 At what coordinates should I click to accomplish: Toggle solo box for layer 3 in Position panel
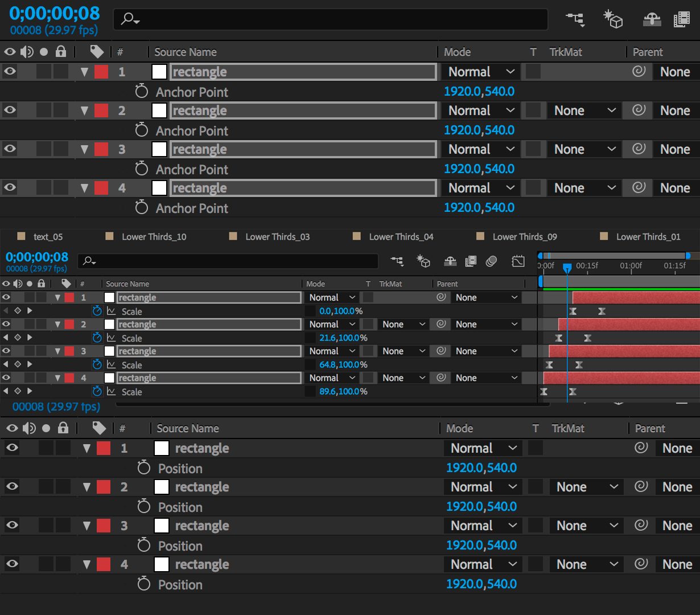[x=46, y=526]
